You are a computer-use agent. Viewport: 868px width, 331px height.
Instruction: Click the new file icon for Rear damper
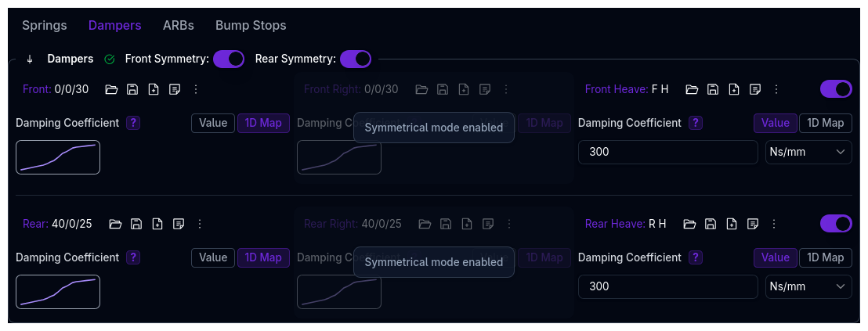coord(157,224)
